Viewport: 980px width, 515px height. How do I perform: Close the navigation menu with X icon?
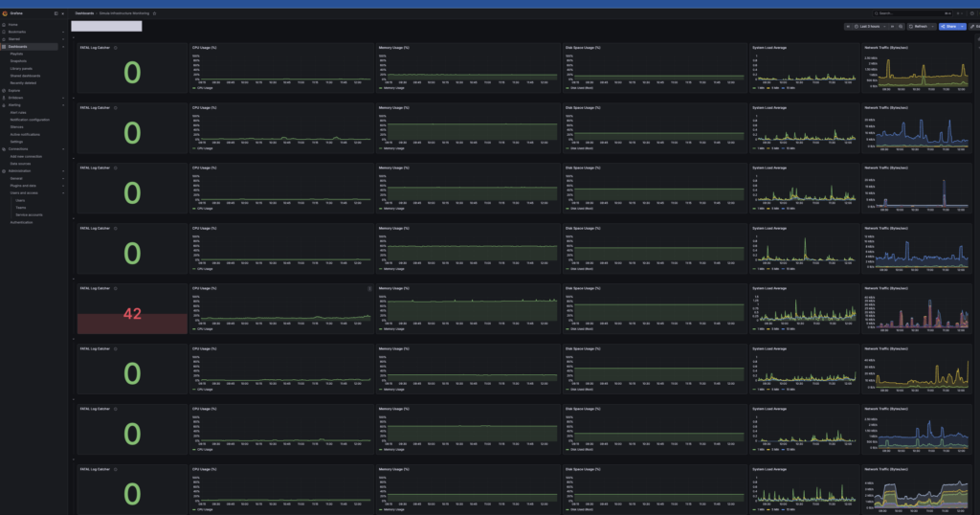pyautogui.click(x=62, y=13)
